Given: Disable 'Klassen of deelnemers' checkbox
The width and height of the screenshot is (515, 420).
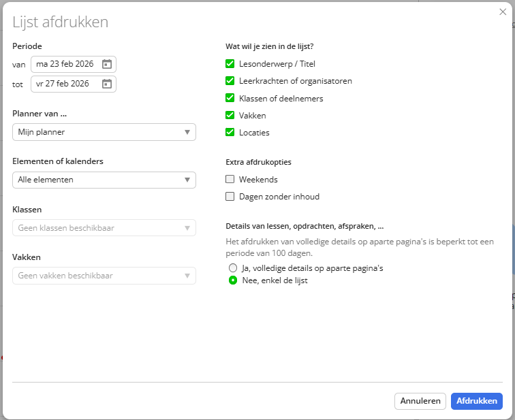Looking at the screenshot, I should pyautogui.click(x=230, y=99).
